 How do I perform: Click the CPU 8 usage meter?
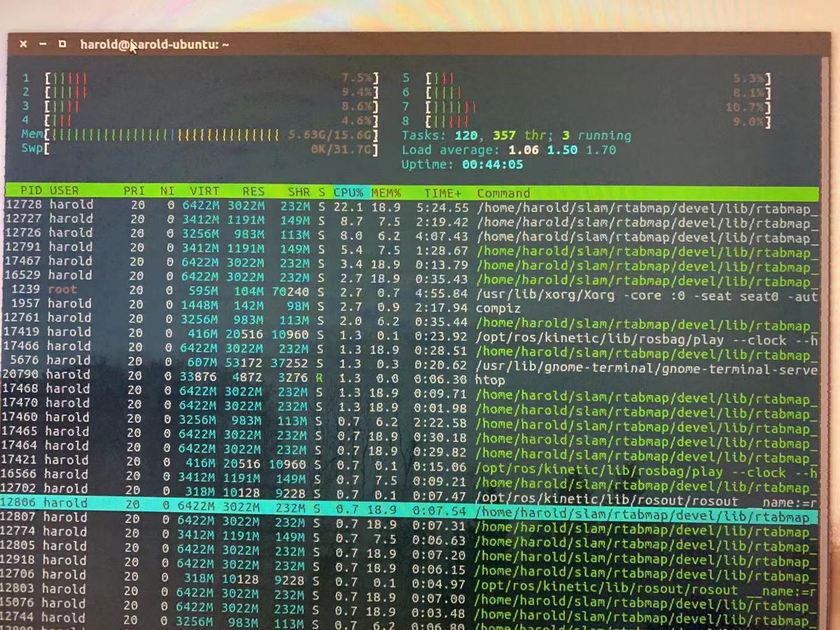(x=587, y=122)
